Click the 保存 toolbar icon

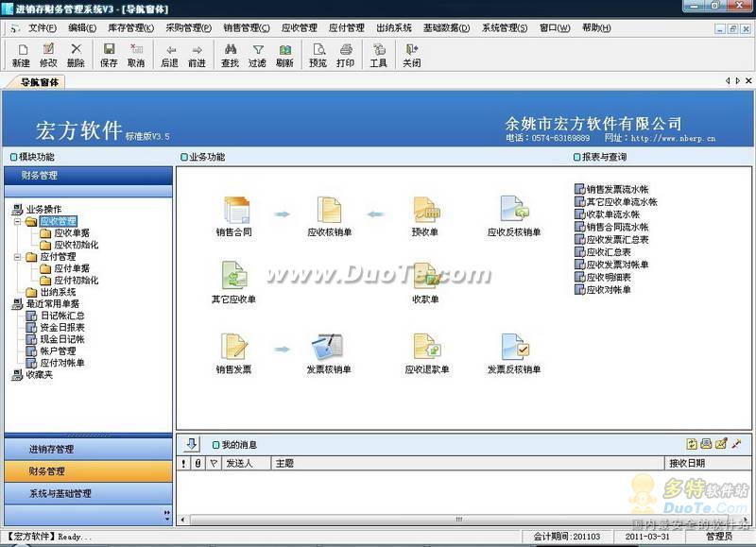pyautogui.click(x=109, y=55)
